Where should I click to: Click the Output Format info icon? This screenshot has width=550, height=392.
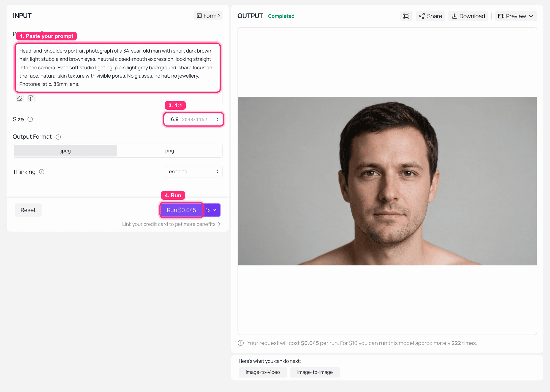[x=58, y=137]
